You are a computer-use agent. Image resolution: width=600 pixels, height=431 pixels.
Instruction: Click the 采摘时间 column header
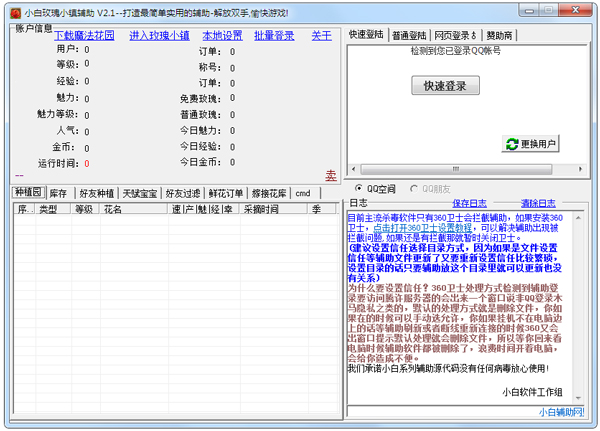pos(274,209)
